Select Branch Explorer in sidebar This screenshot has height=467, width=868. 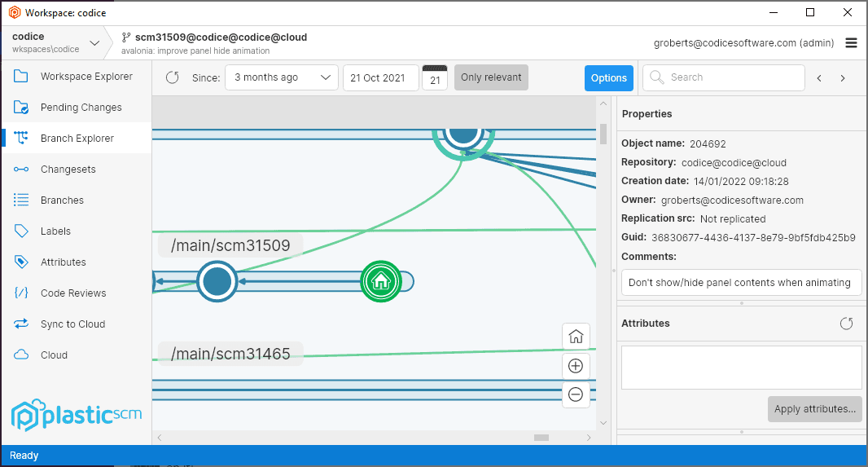point(77,138)
